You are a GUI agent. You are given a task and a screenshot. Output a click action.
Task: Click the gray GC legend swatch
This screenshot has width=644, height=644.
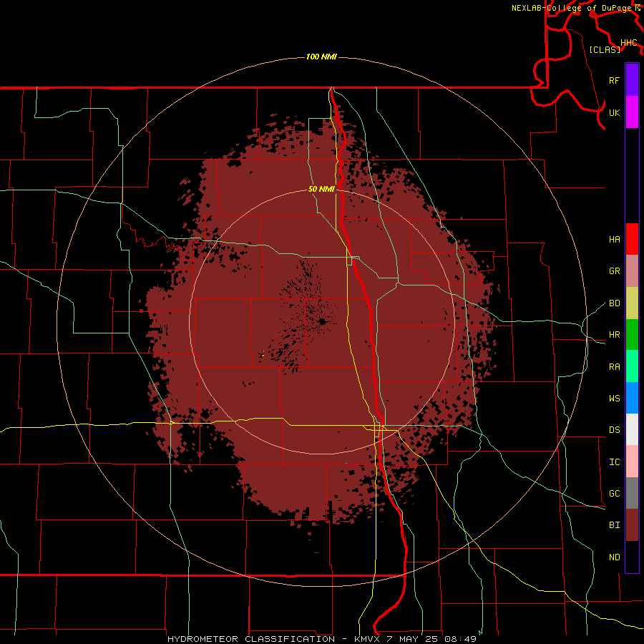pos(632,493)
